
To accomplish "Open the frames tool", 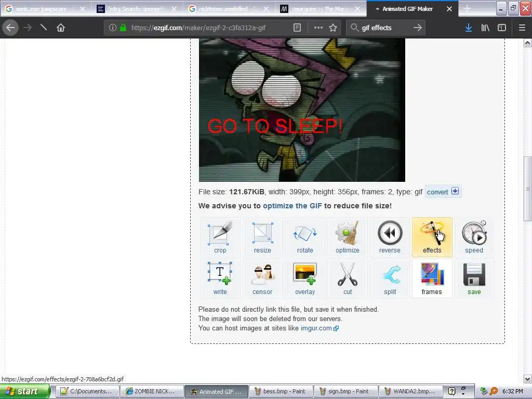I will tap(432, 278).
